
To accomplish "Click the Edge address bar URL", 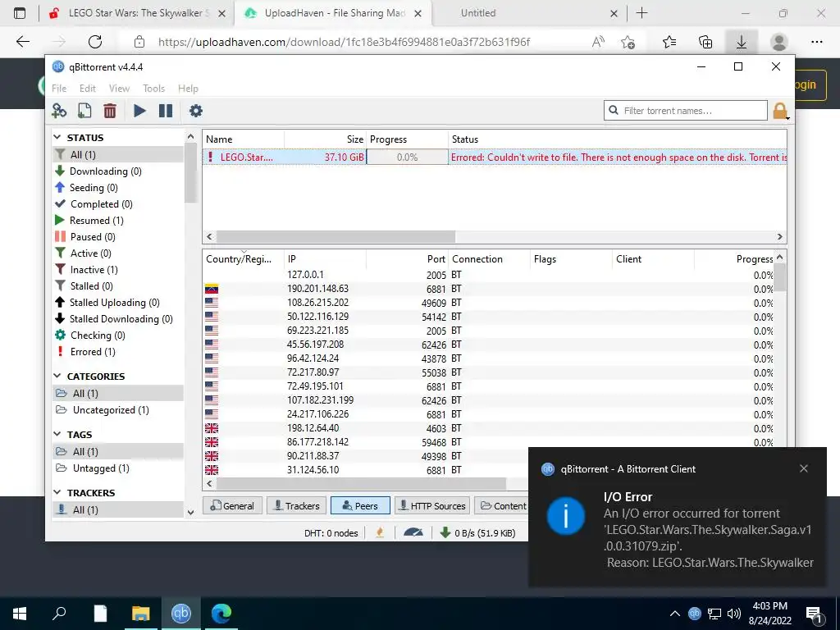I will click(344, 42).
